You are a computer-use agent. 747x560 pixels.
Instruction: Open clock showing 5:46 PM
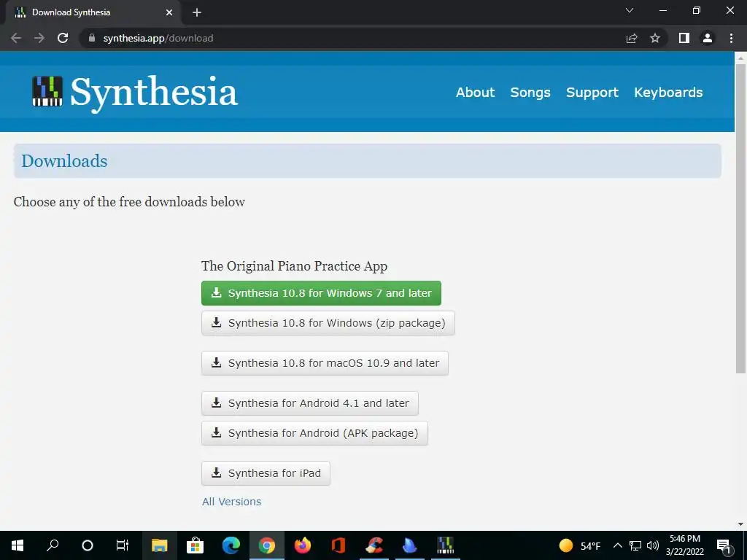click(685, 545)
